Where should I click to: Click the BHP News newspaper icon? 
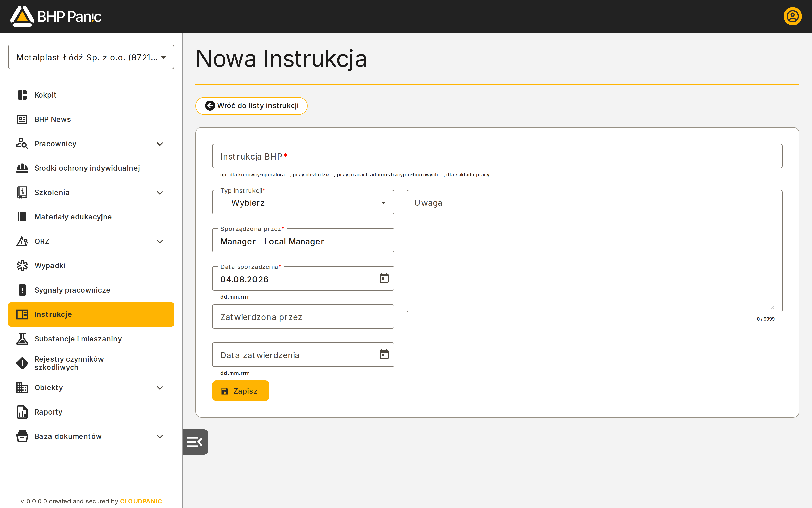point(22,119)
